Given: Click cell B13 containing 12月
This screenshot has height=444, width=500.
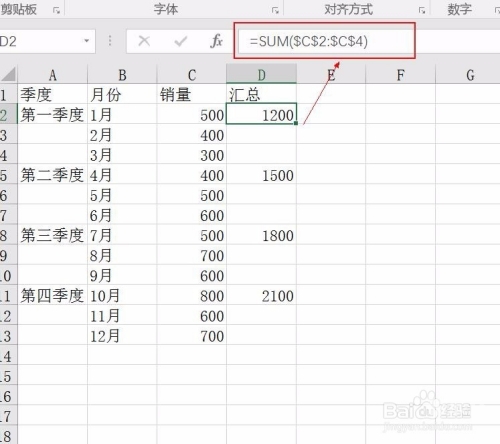Looking at the screenshot, I should click(122, 336).
